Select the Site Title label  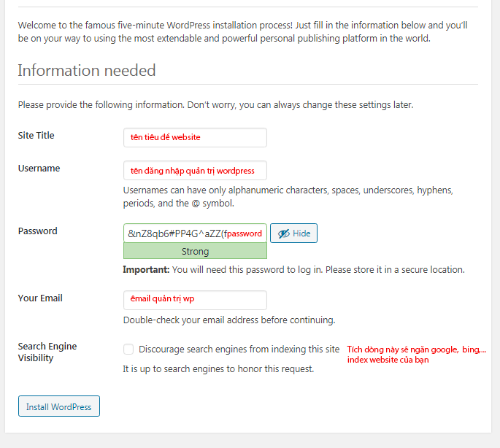coord(36,136)
